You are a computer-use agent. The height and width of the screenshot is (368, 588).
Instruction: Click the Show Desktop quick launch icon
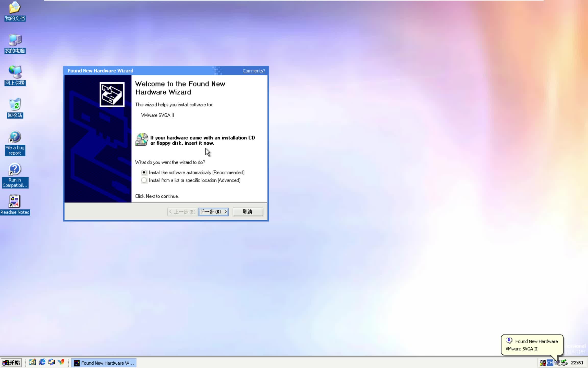pyautogui.click(x=33, y=362)
